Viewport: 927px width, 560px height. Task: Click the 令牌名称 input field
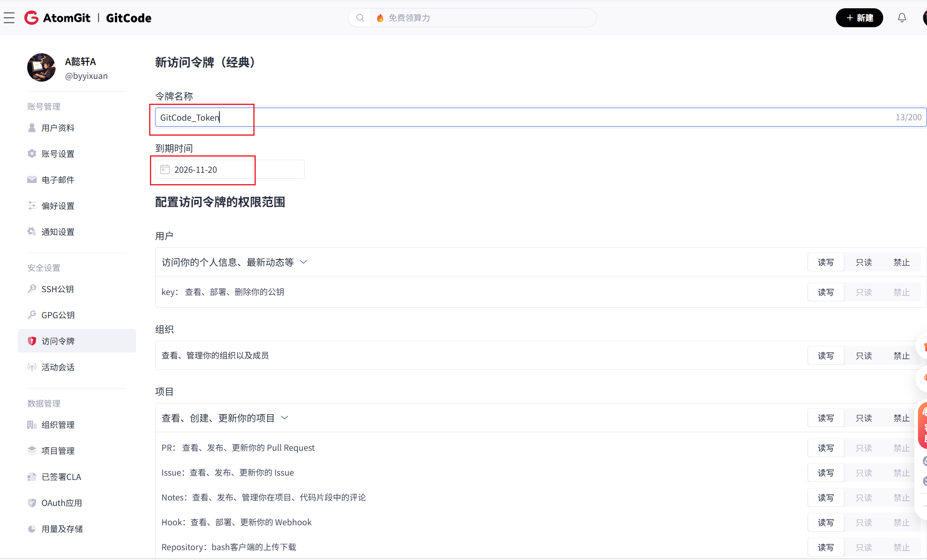(x=513, y=118)
